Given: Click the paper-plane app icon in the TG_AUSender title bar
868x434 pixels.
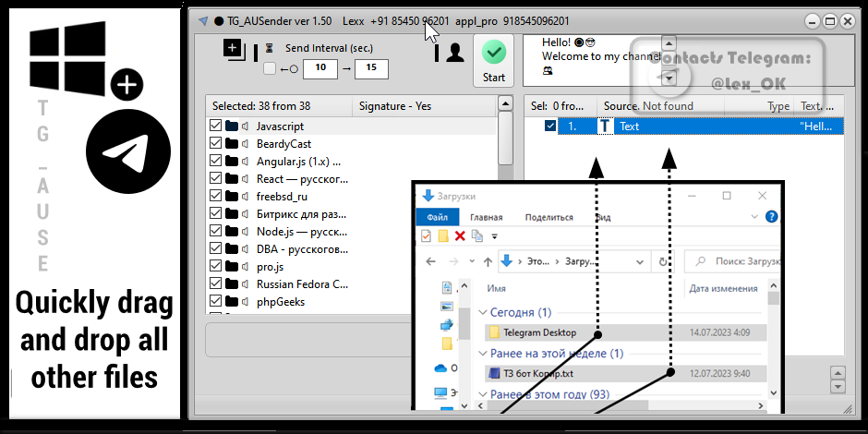Looking at the screenshot, I should coord(203,21).
